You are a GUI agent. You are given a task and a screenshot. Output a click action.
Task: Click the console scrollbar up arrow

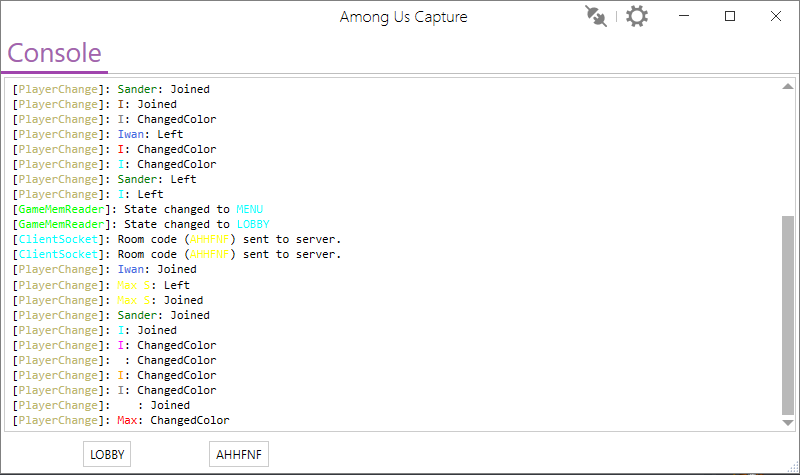tap(788, 88)
